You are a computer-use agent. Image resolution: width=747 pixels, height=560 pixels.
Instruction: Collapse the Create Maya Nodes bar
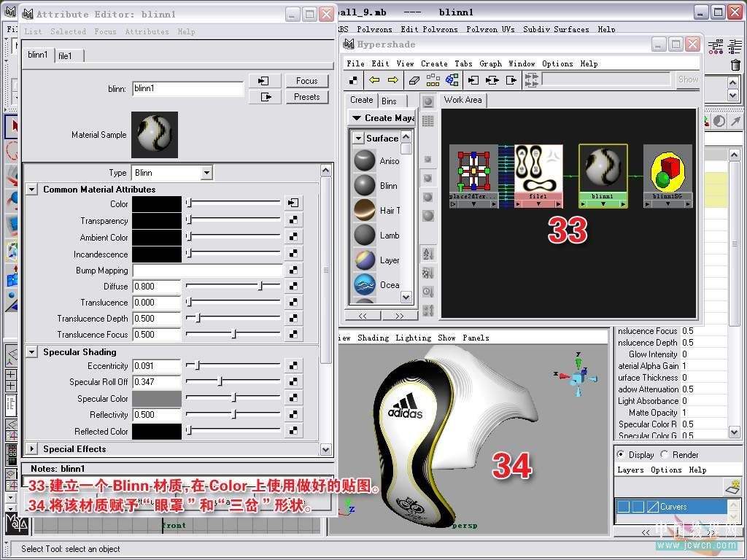[356, 117]
